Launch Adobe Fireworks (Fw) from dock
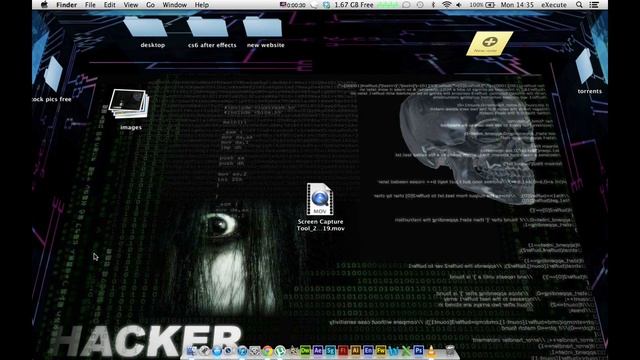Viewport: 640px width, 360px height. [x=380, y=350]
